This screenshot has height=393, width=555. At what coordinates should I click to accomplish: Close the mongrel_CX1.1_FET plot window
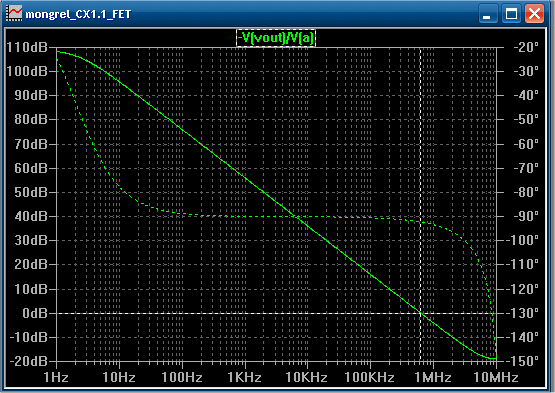534,14
